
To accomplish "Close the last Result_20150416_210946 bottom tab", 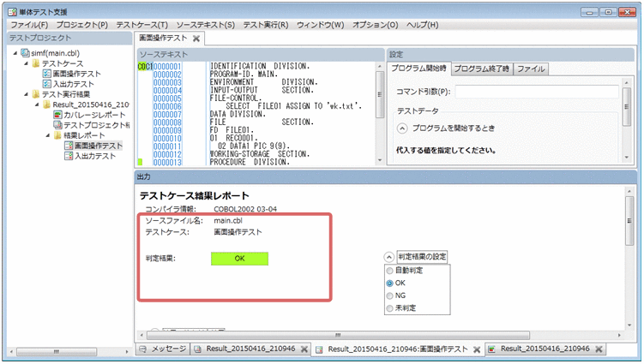I will coord(599,349).
